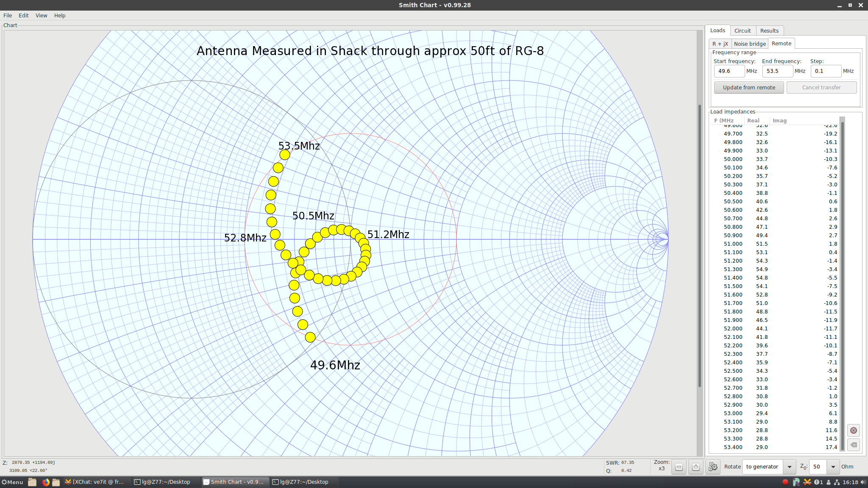The image size is (868, 488).
Task: Click the Start frequency input field
Action: (729, 71)
